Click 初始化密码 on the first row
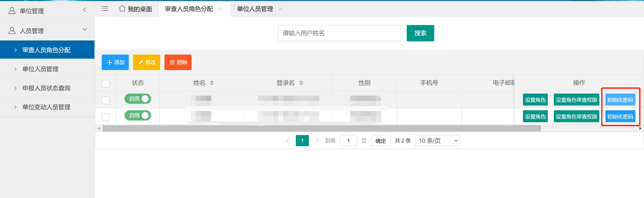The image size is (644, 198). [620, 100]
